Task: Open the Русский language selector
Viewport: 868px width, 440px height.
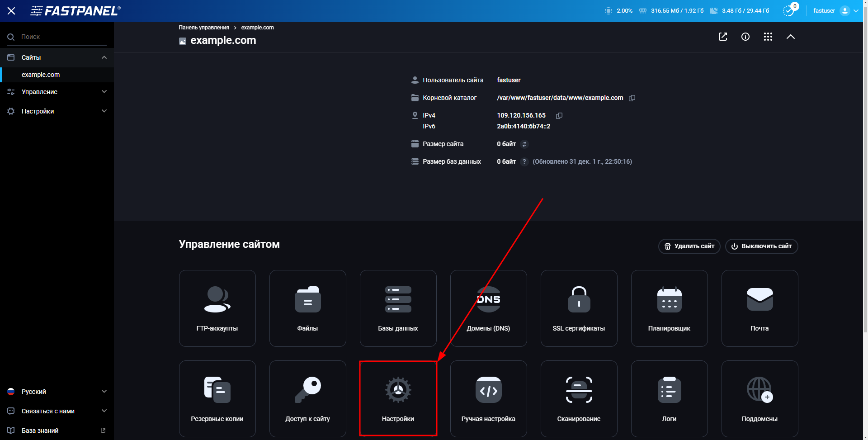Action: pyautogui.click(x=57, y=391)
